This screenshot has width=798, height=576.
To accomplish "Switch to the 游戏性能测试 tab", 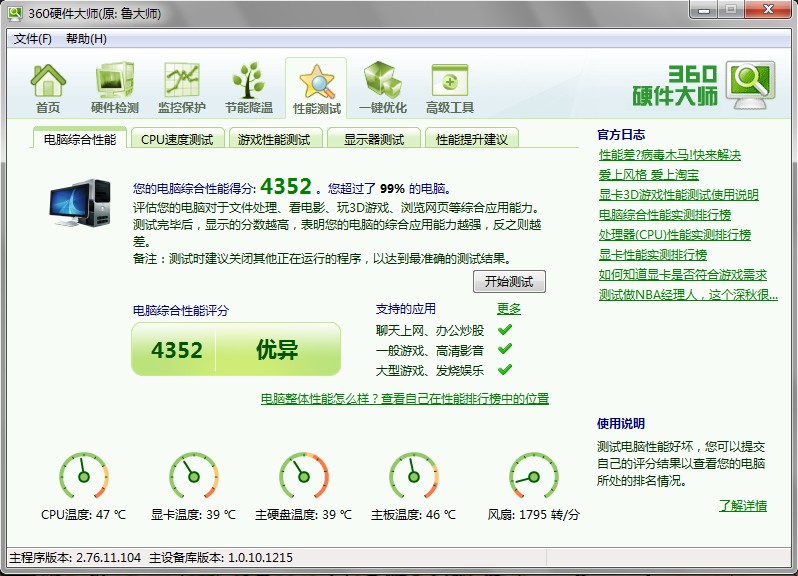I will tap(274, 139).
